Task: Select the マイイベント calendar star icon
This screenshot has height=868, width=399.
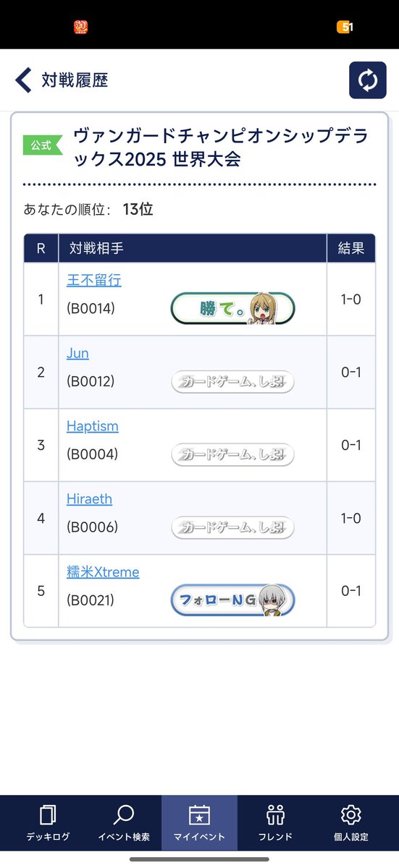Action: [199, 815]
